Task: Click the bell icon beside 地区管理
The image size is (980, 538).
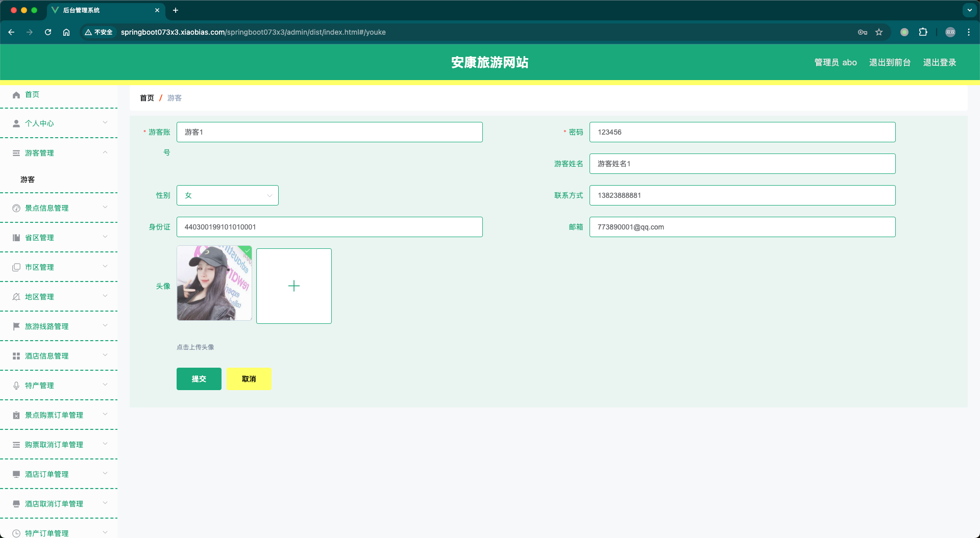Action: (16, 297)
